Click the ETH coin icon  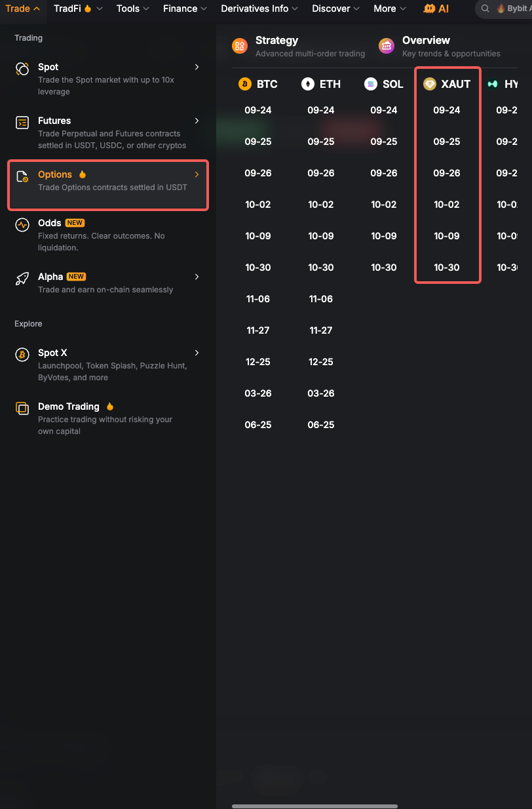[308, 84]
